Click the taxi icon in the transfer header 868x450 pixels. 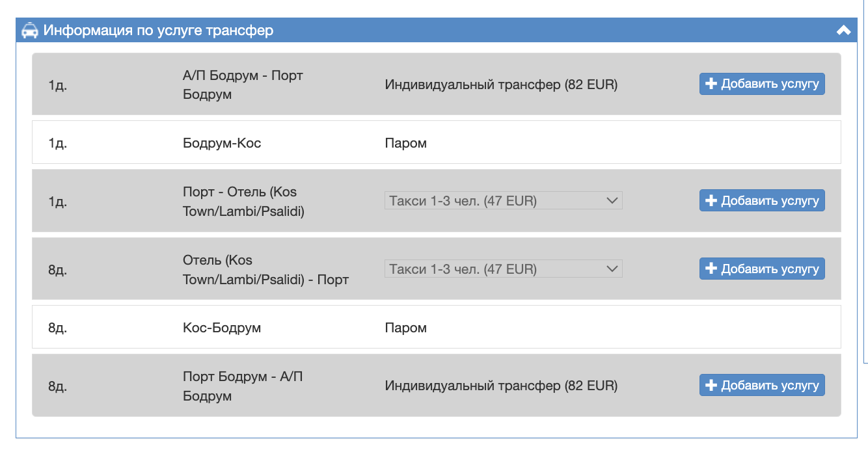click(x=29, y=31)
